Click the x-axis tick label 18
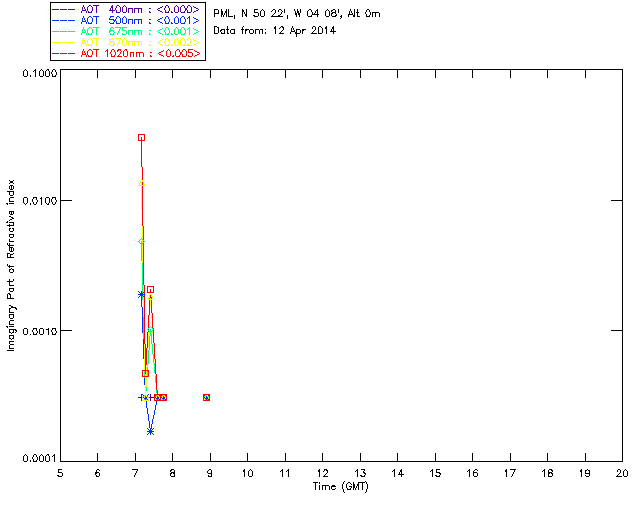Image resolution: width=640 pixels, height=512 pixels. [x=547, y=473]
